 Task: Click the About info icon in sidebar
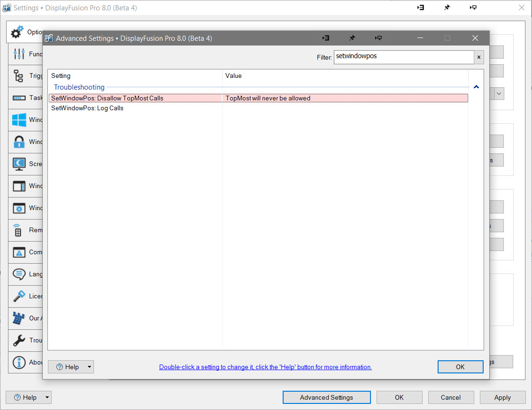click(19, 362)
